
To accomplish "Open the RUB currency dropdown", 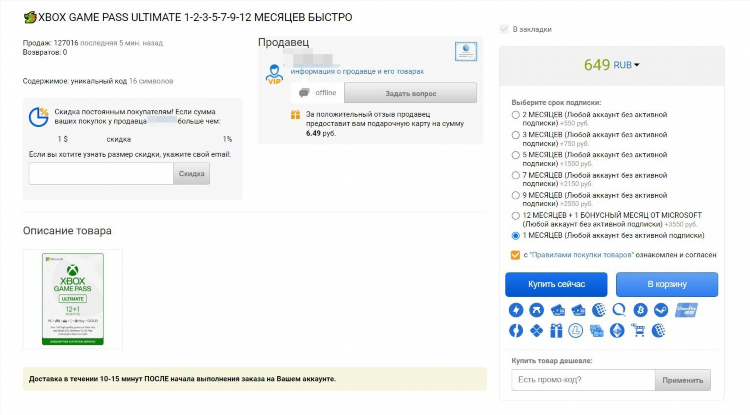I will click(x=626, y=65).
